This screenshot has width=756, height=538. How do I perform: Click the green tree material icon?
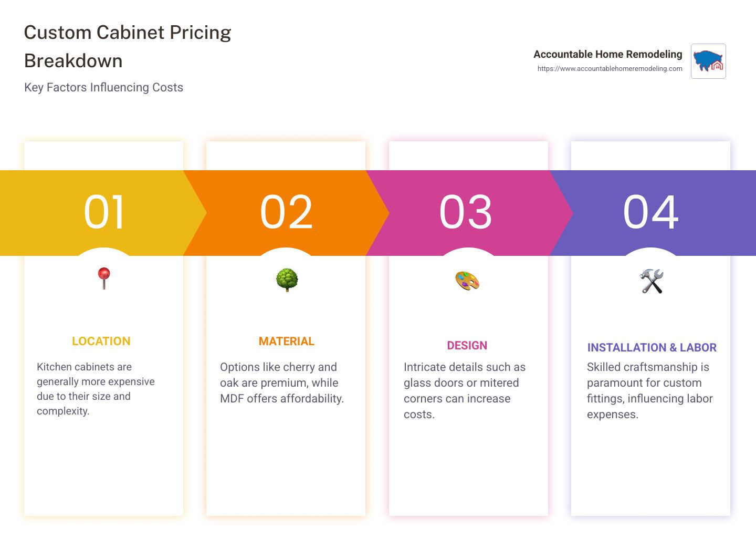point(287,280)
